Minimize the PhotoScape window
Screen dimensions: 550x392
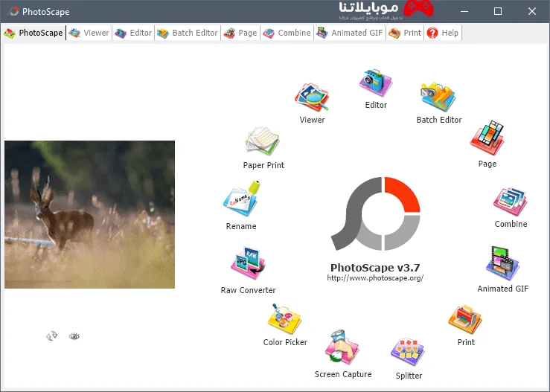pyautogui.click(x=464, y=12)
